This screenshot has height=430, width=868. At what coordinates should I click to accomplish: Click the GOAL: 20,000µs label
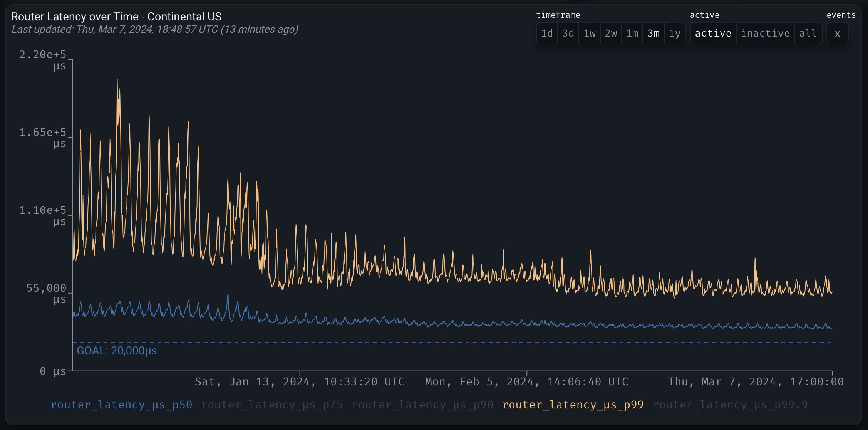(117, 351)
